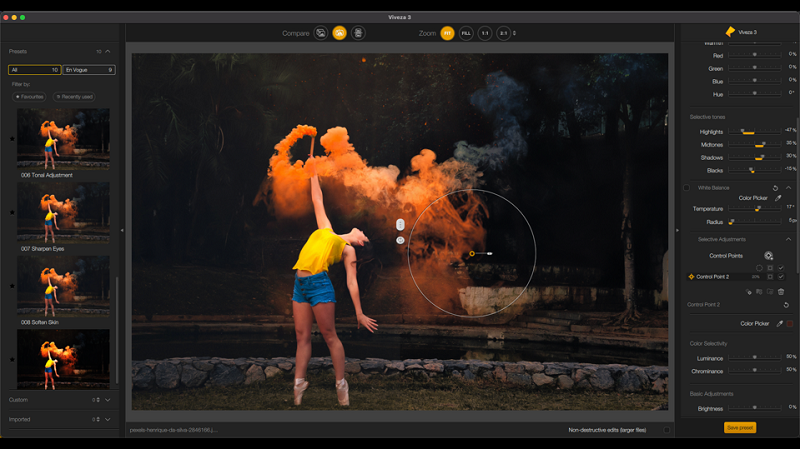
Task: Expand the Imported presets section
Action: (x=107, y=419)
